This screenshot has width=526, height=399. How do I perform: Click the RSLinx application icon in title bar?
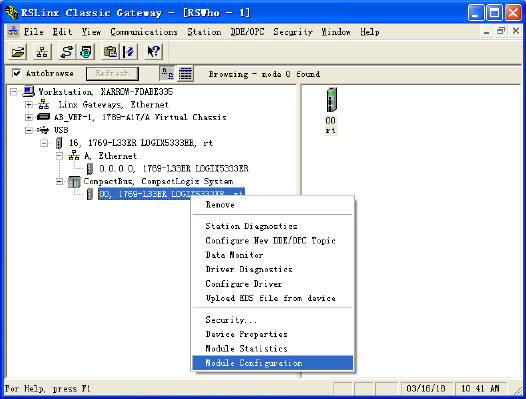(x=11, y=12)
